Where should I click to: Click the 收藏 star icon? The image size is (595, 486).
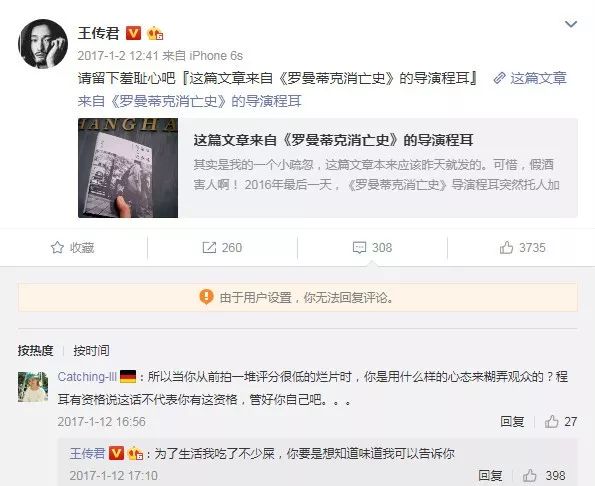pos(57,248)
